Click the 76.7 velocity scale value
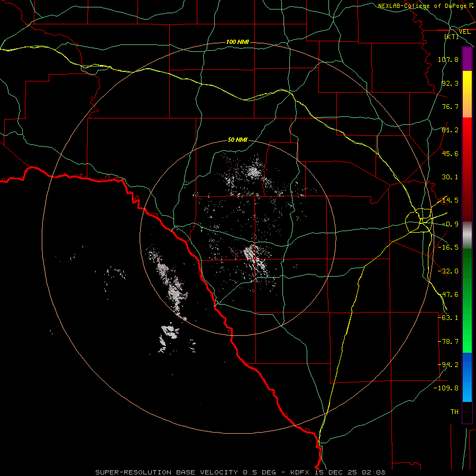The height and width of the screenshot is (476, 476). tap(450, 106)
